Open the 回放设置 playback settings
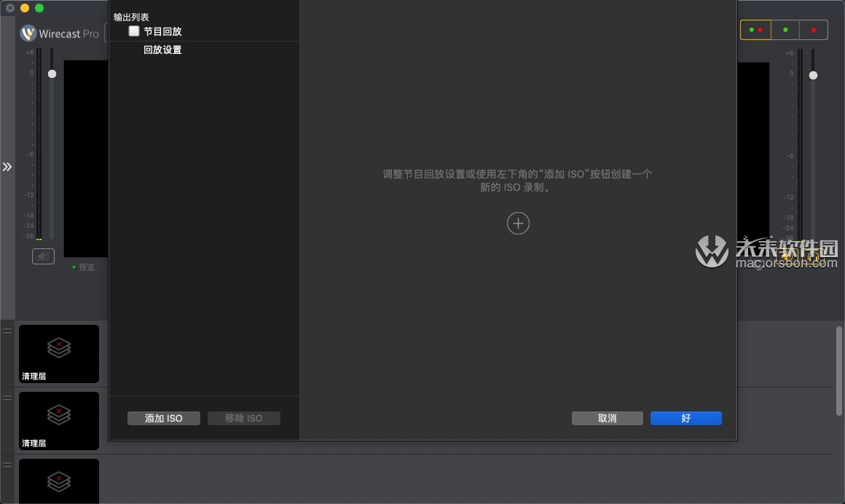Screen dimensions: 845x504 tap(162, 50)
